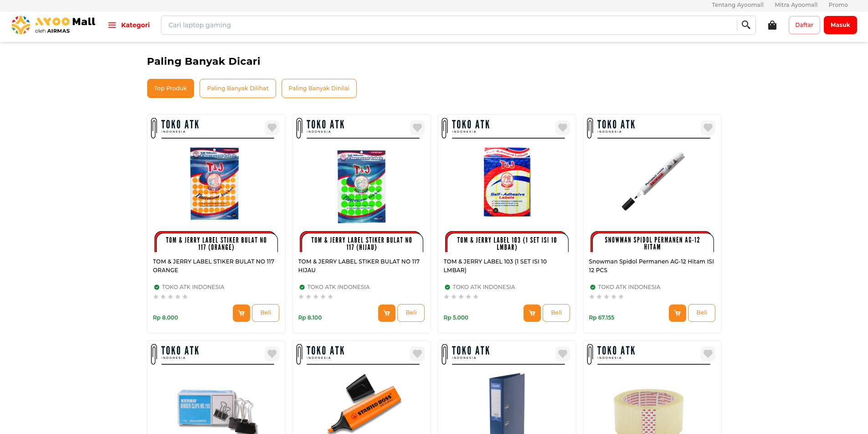This screenshot has height=434, width=868.
Task: Switch to Paling Banyak Dilihat tab
Action: (237, 88)
